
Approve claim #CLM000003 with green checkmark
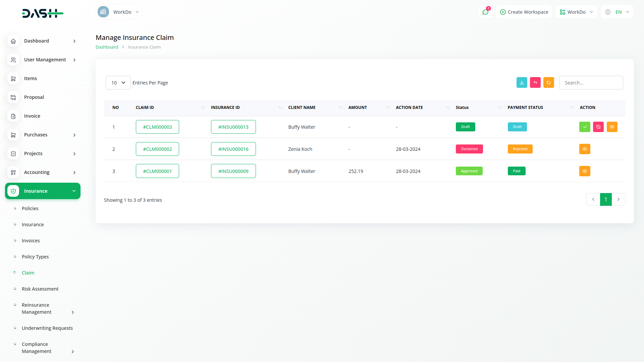coord(585,127)
